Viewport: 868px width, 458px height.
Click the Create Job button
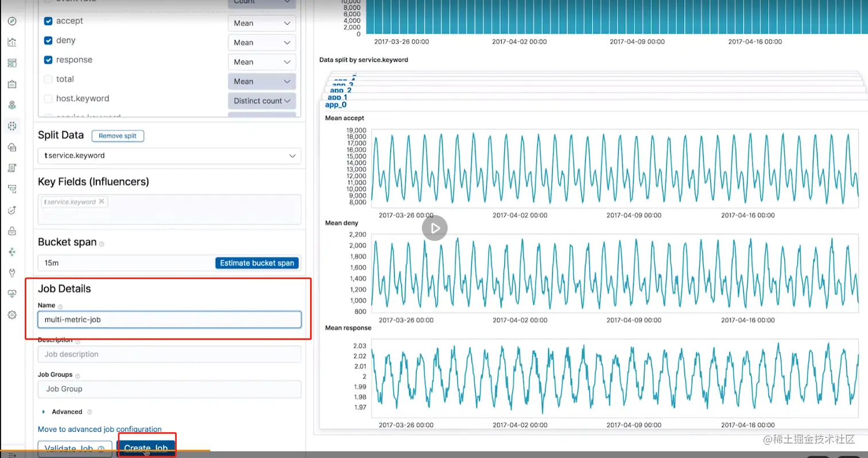pyautogui.click(x=146, y=448)
